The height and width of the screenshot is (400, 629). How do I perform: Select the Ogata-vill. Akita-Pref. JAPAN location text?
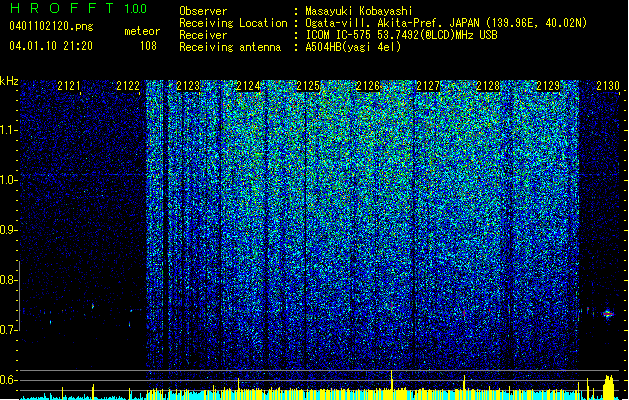pyautogui.click(x=446, y=23)
